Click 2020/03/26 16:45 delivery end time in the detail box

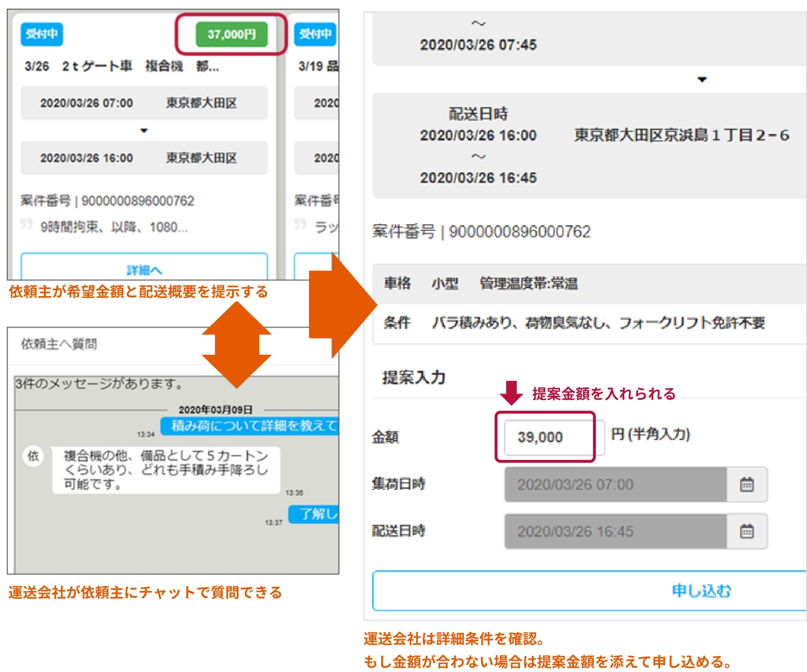click(478, 178)
